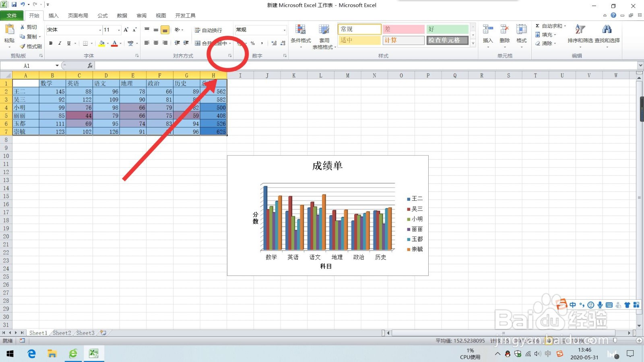The image size is (644, 362).
Task: Click the Delete (删除) cells button
Action: coord(505,36)
